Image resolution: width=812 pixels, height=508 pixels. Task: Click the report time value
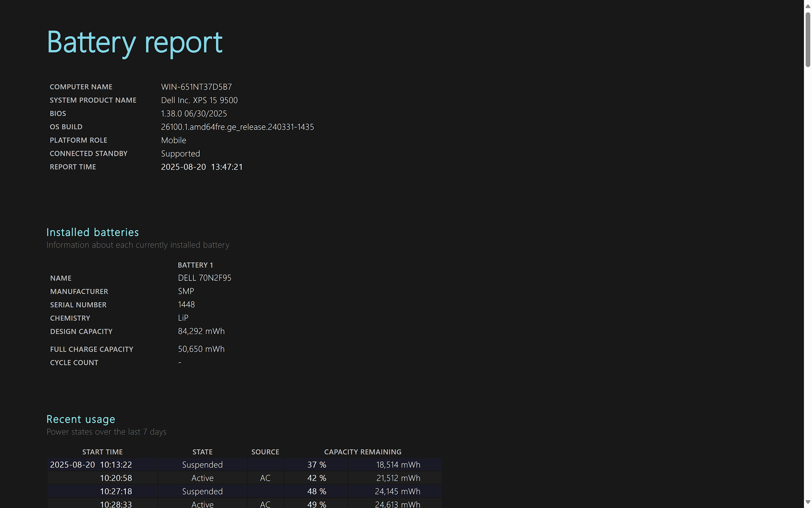(202, 167)
